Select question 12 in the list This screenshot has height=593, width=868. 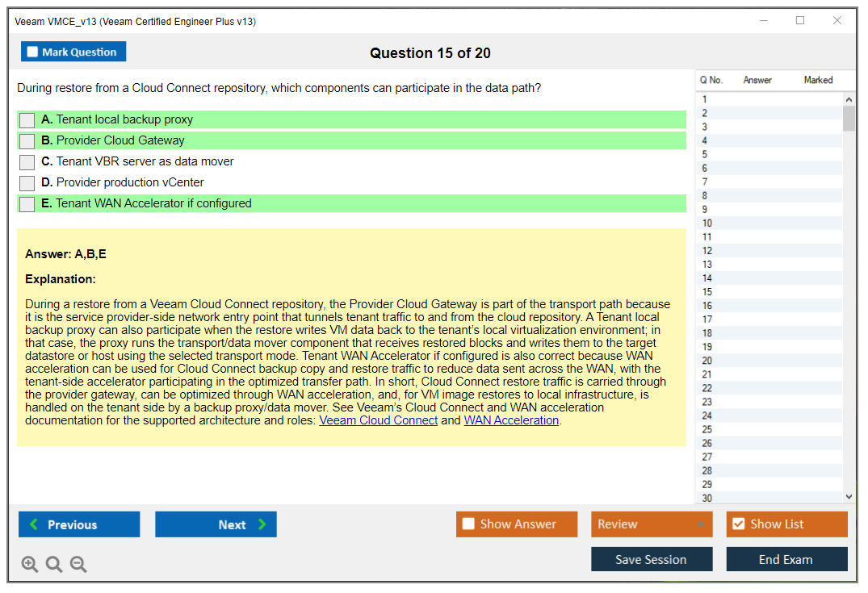(769, 251)
